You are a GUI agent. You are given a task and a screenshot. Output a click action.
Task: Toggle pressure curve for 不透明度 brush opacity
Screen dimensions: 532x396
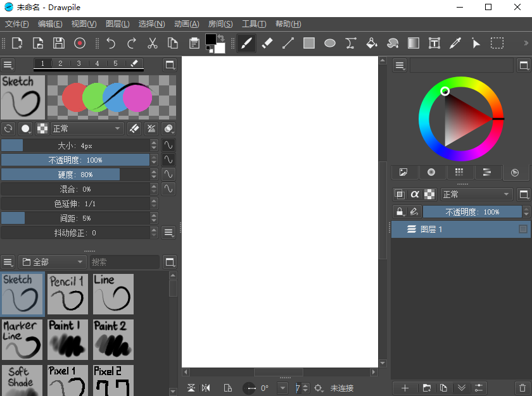tap(168, 160)
